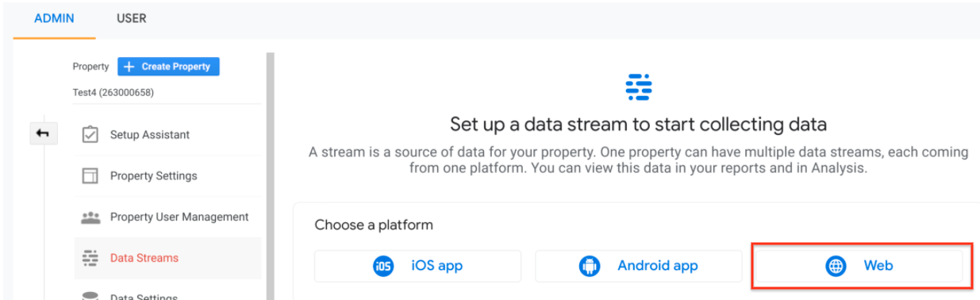This screenshot has width=980, height=300.
Task: Click the Property Settings layout icon
Action: (x=90, y=176)
